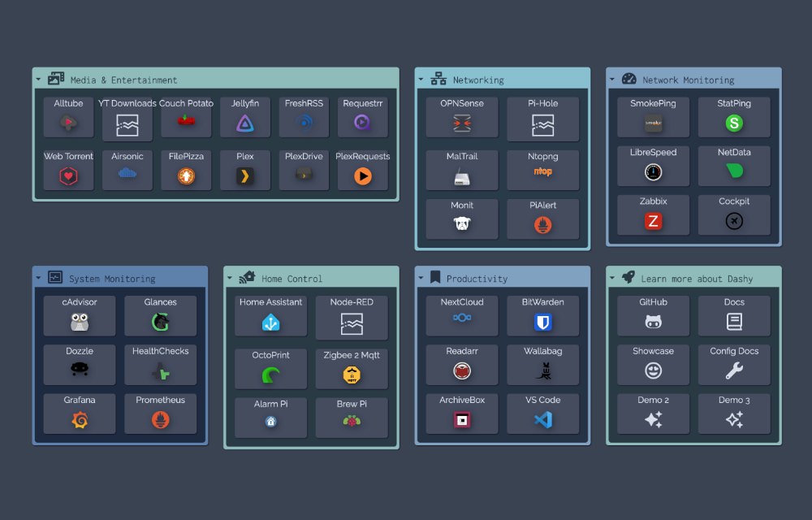
Task: Open the PlexDrive tile
Action: coord(304,170)
